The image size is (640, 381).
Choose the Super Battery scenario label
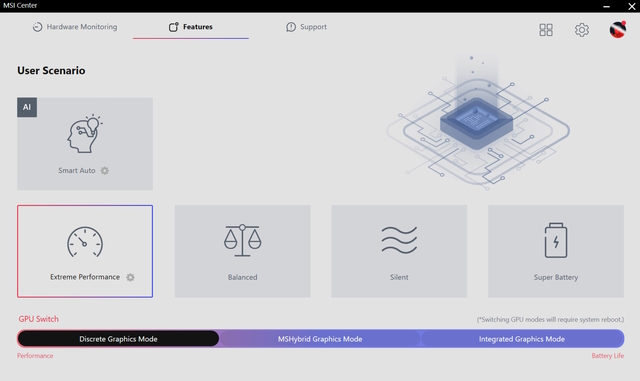tap(556, 277)
